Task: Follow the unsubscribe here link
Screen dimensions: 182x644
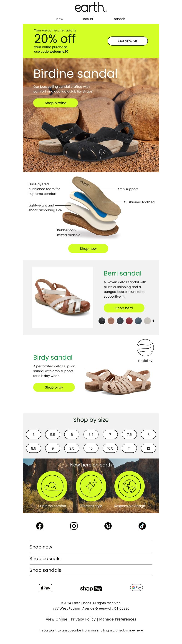Action: tap(129, 630)
